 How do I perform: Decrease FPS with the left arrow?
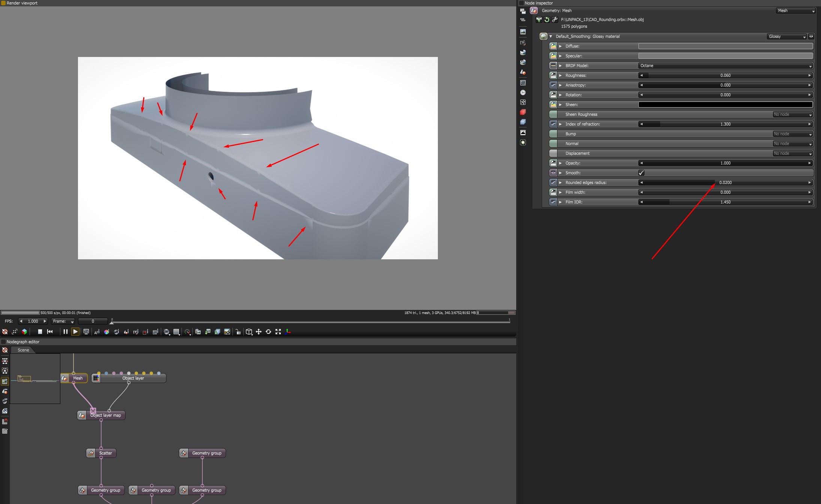coord(21,321)
